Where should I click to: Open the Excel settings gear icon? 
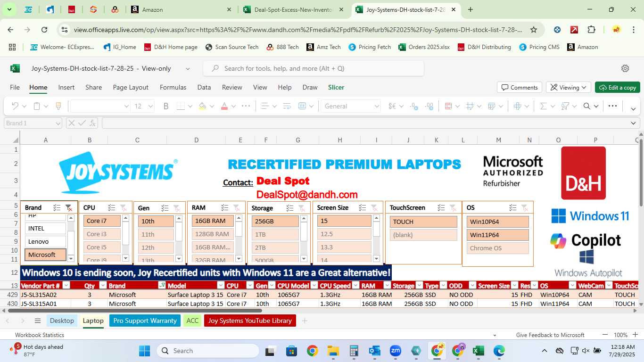625,68
